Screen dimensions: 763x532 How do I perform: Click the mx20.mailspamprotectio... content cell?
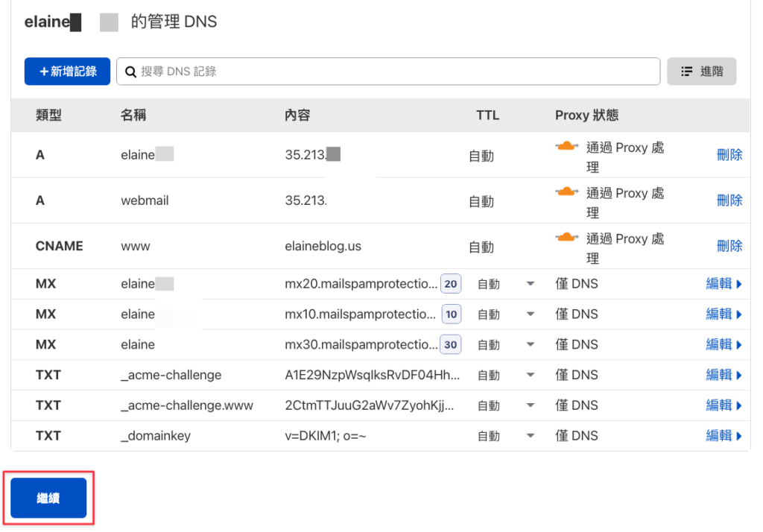click(361, 284)
